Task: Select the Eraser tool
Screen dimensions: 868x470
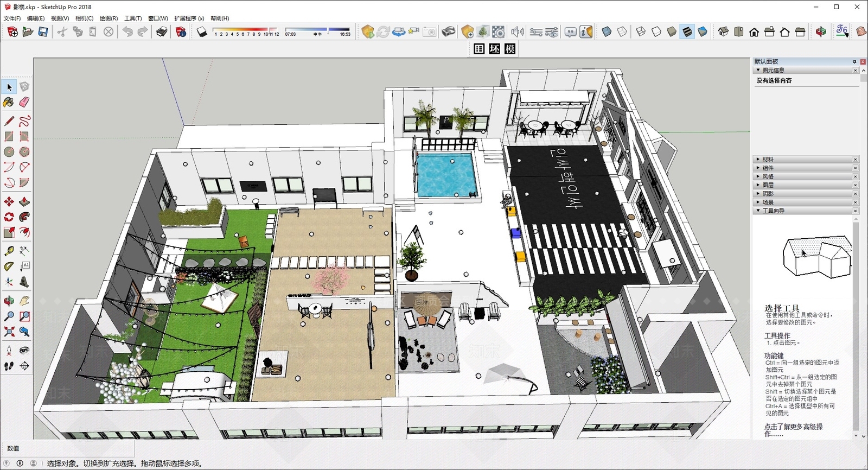Action: click(24, 102)
